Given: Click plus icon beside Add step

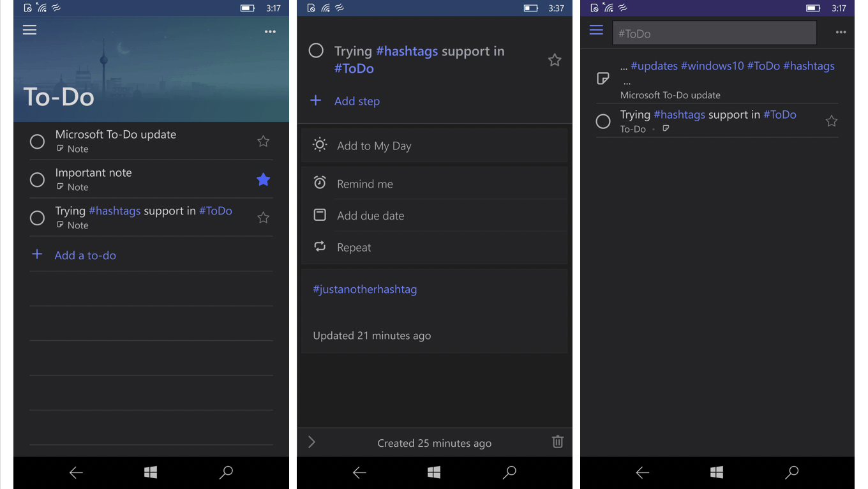Looking at the screenshot, I should 315,100.
